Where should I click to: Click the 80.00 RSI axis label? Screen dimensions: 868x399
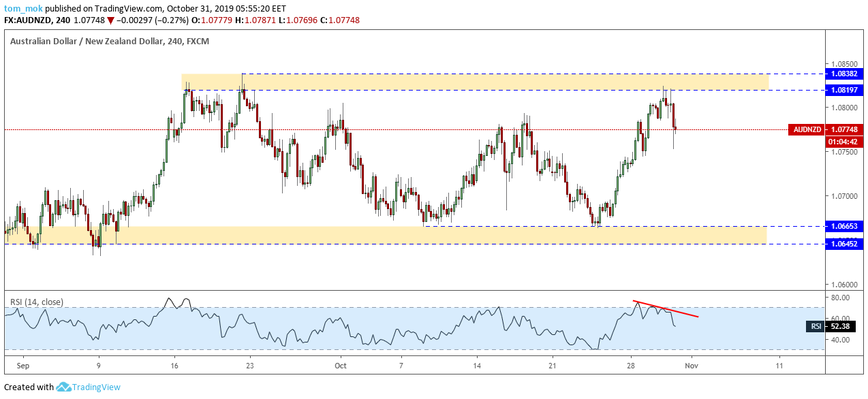click(839, 298)
